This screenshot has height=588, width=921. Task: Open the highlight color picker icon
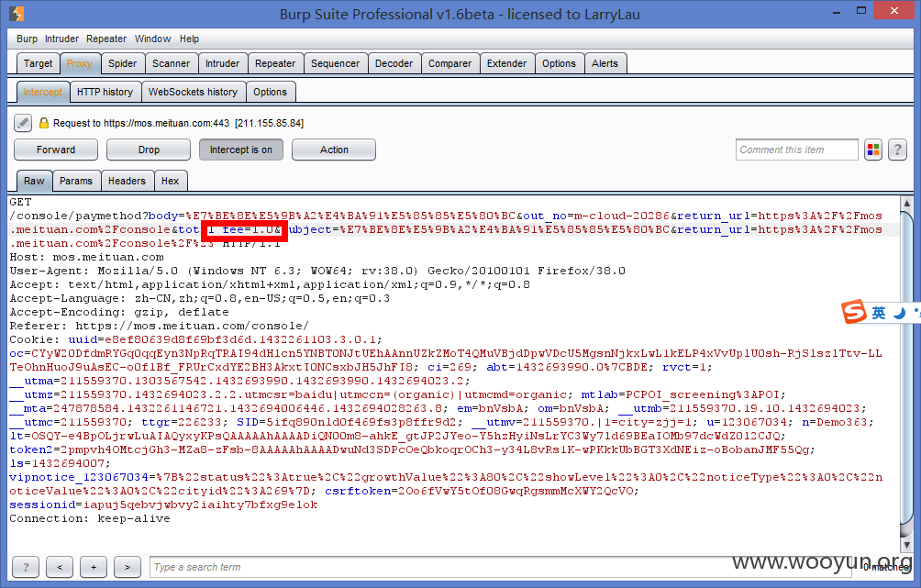click(873, 150)
